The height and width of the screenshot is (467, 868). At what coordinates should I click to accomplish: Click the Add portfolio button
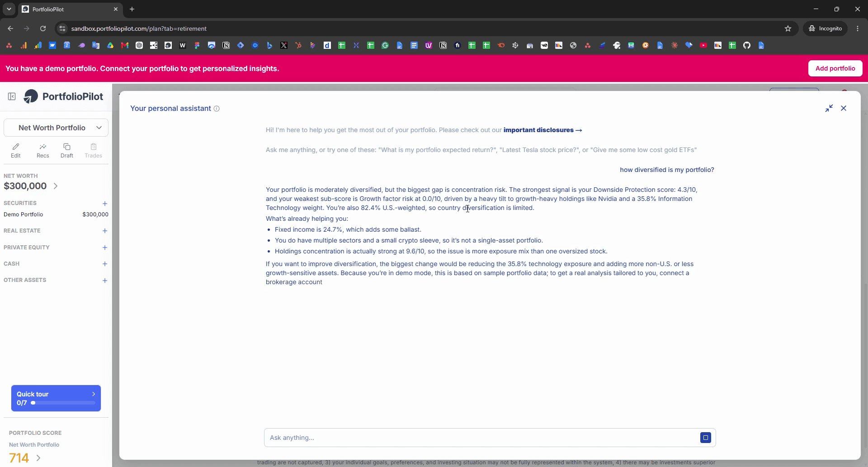pyautogui.click(x=835, y=68)
